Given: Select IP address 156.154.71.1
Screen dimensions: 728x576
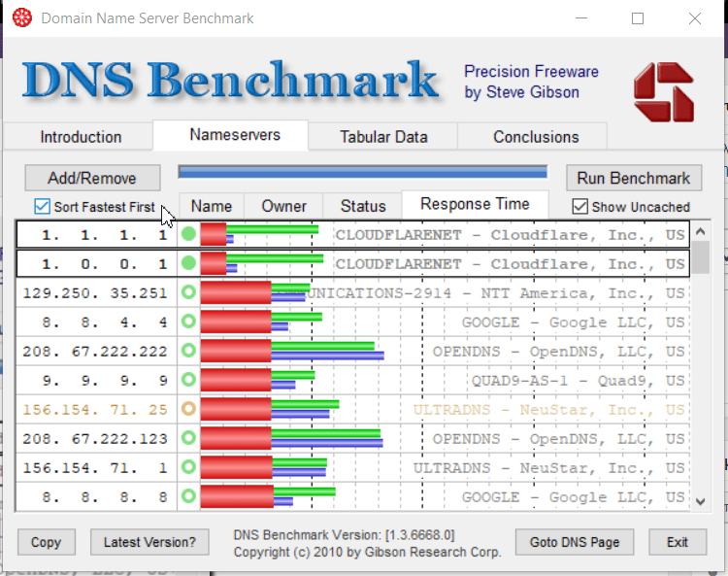Looking at the screenshot, I should click(x=95, y=468).
